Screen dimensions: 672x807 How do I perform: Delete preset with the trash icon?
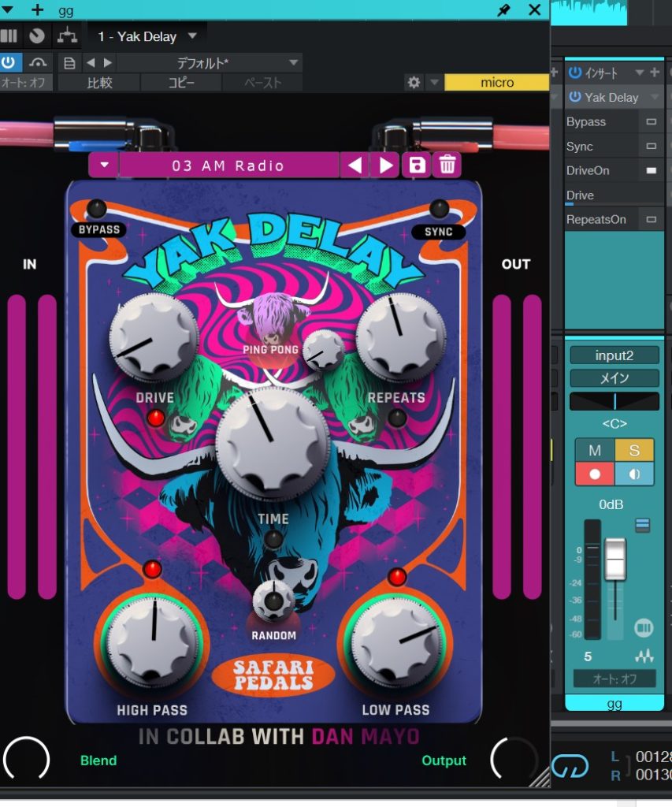pyautogui.click(x=447, y=165)
